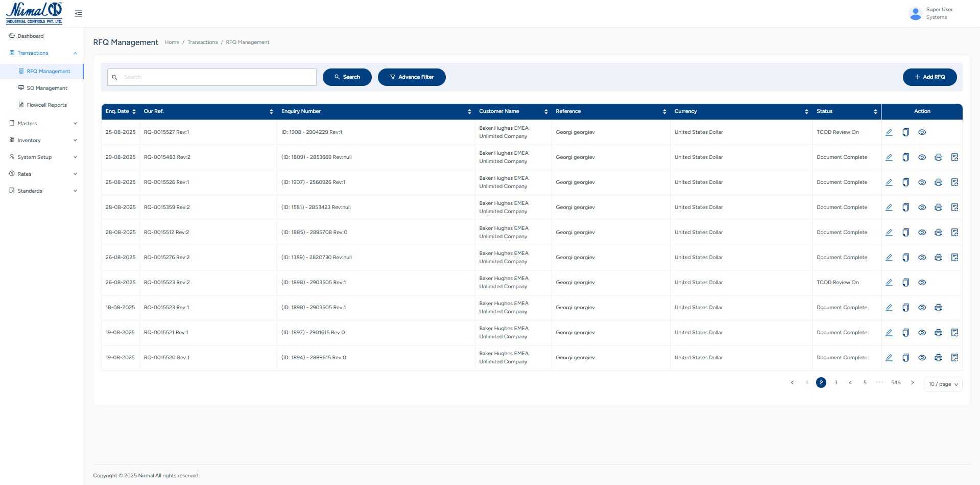Preview RQ-0015523 with the eye icon
The height and width of the screenshot is (485, 980).
922,282
